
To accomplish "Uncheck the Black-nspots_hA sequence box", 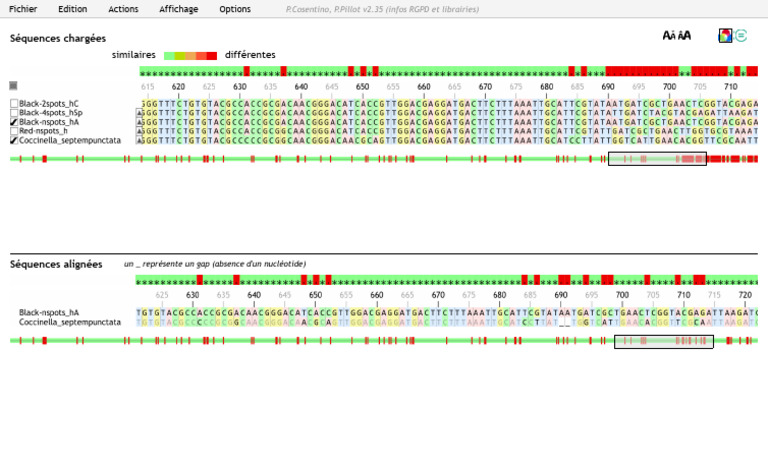I will point(14,122).
